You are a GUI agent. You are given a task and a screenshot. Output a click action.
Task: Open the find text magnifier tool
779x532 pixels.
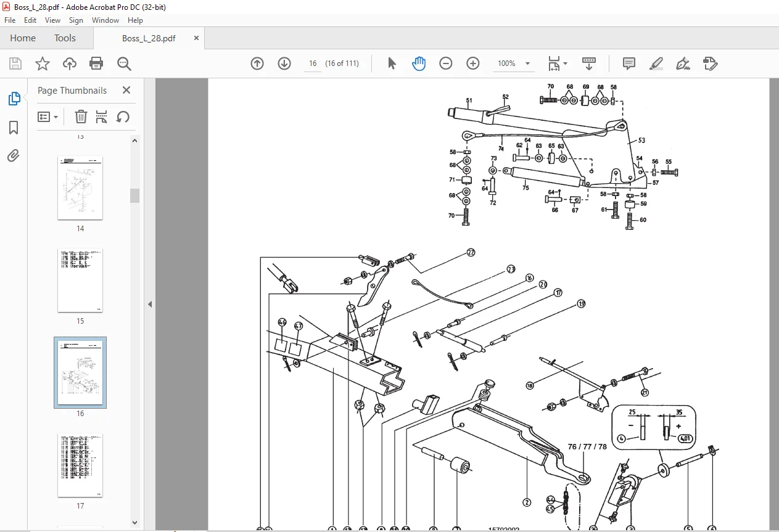point(124,63)
